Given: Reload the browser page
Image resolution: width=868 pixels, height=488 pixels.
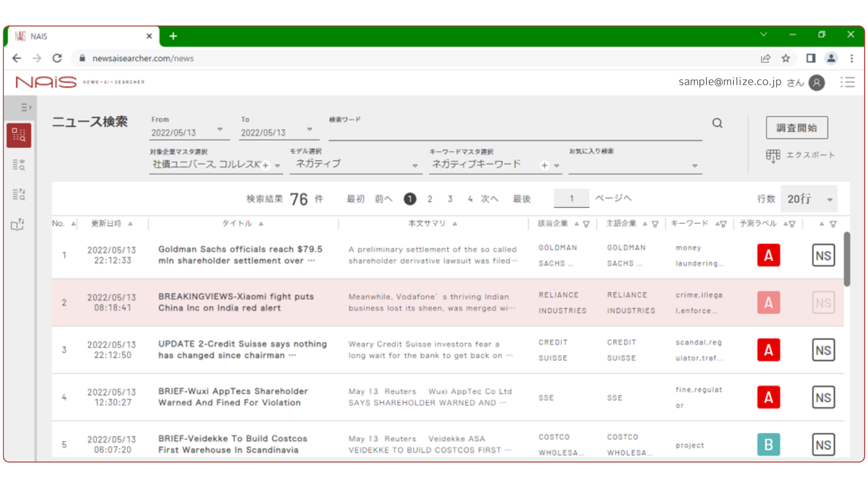Looking at the screenshot, I should (57, 58).
